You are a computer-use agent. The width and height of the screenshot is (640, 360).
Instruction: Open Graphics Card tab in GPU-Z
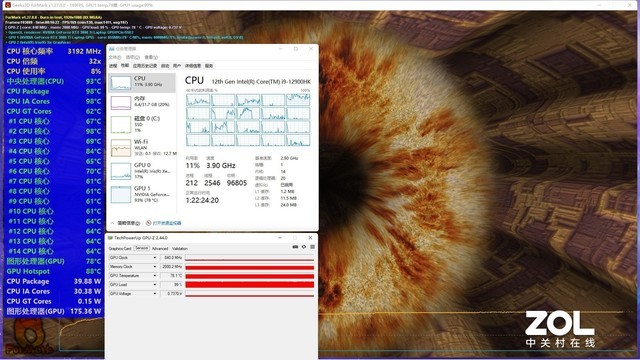[x=120, y=249]
